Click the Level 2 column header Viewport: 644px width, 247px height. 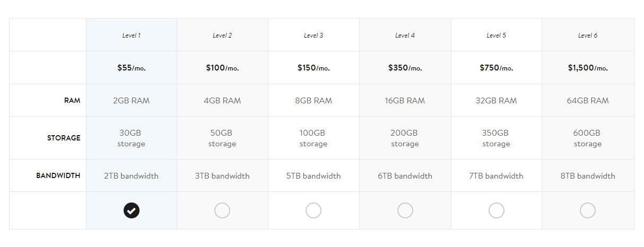pyautogui.click(x=222, y=36)
